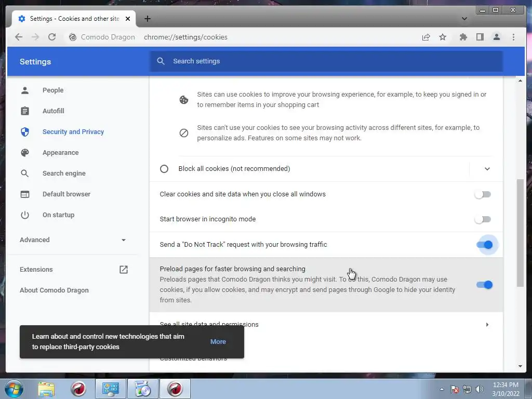Image resolution: width=532 pixels, height=399 pixels.
Task: Close the Settings tab
Action: (128, 19)
